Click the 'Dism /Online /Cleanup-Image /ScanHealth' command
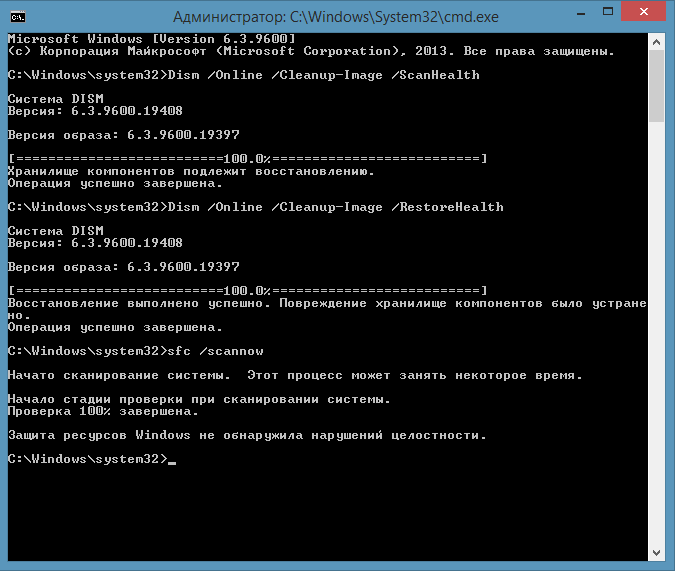 tap(323, 75)
